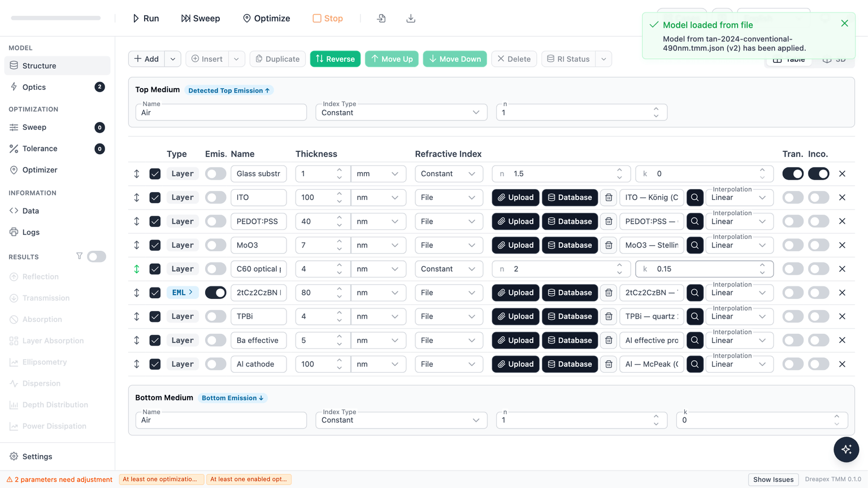Open the Optics section
The height and width of the screenshot is (488, 868).
(57, 87)
